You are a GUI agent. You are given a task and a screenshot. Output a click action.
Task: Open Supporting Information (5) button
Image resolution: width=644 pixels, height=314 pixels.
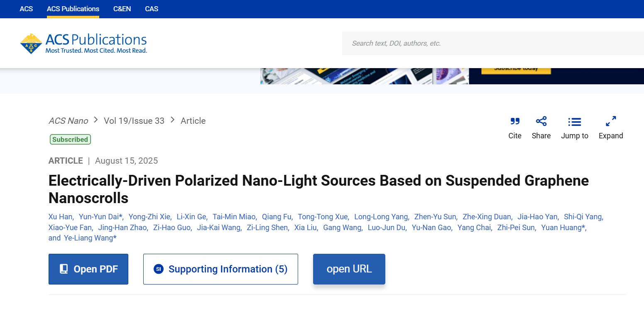[220, 269]
